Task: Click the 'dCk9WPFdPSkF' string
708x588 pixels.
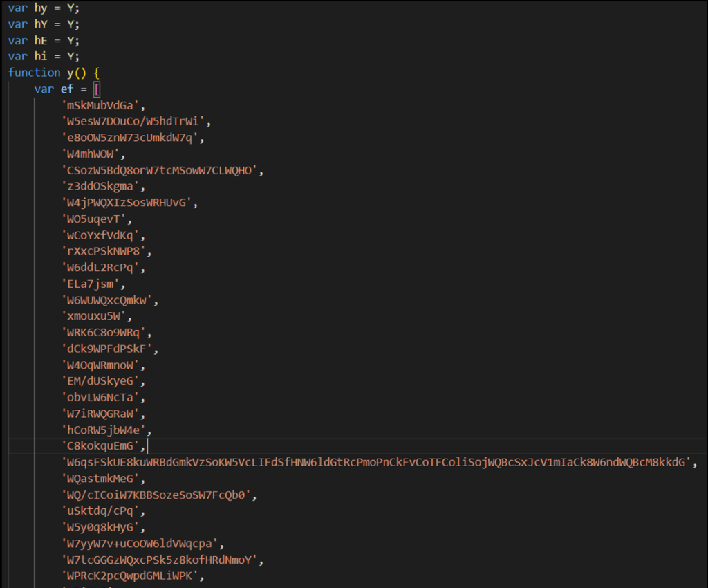Action: (x=109, y=349)
